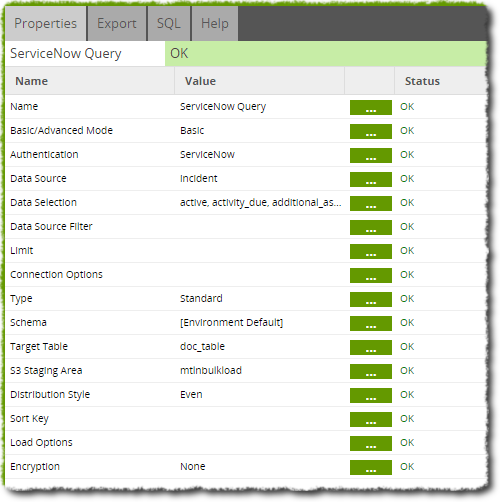Open the Type property ellipsis button
500x502 pixels.
coord(371,300)
